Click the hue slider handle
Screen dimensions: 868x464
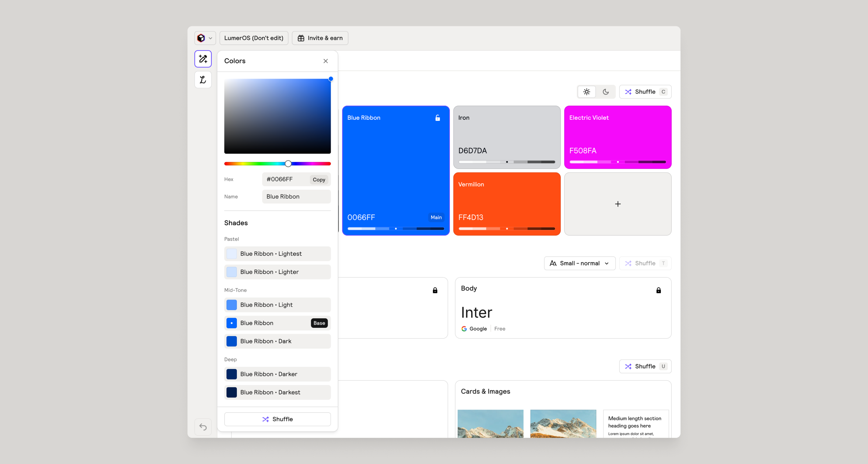[x=288, y=164]
